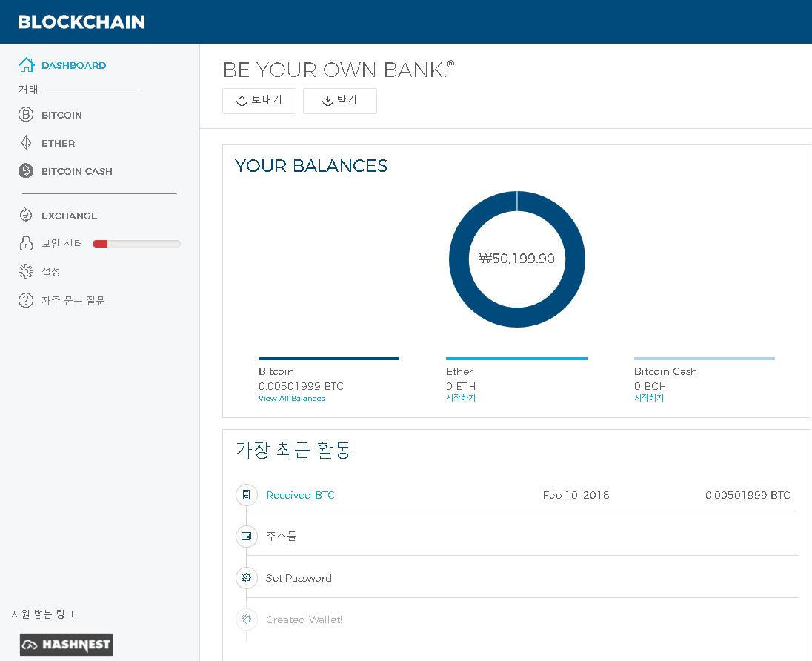This screenshot has width=812, height=661.
Task: Click the security center progress bar
Action: click(x=136, y=244)
